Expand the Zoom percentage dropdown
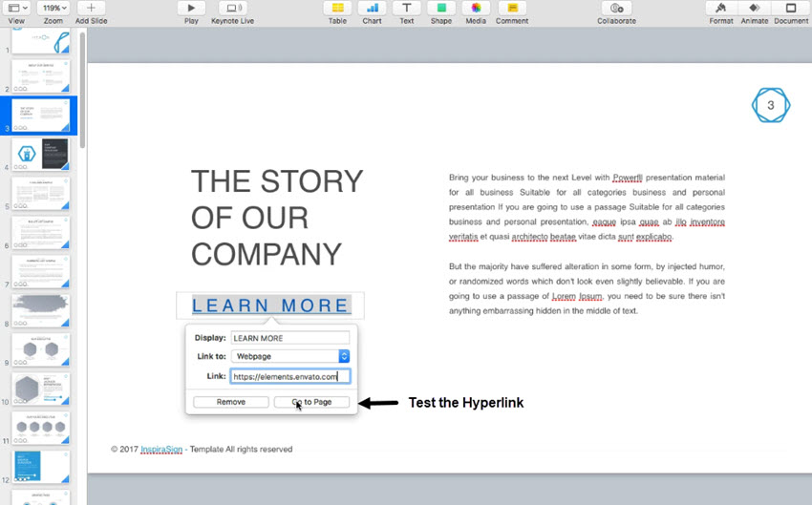 pos(53,8)
